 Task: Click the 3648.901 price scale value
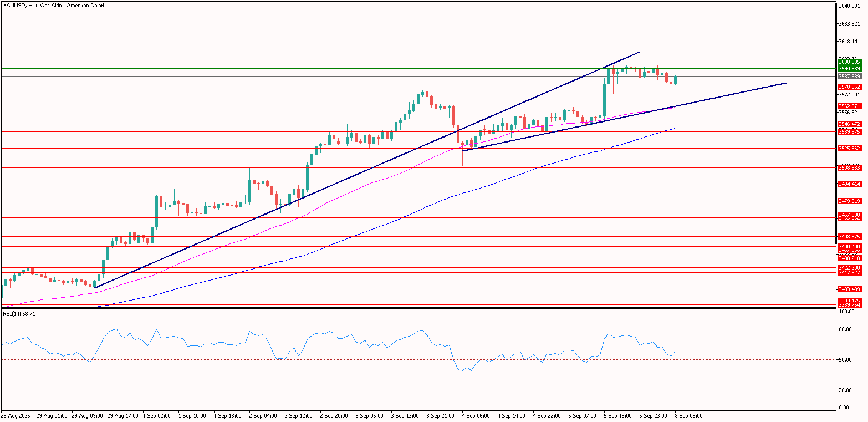[850, 6]
